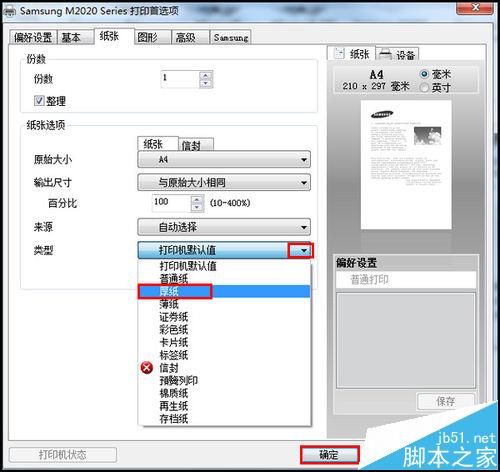Toggle the 整理 collate checkbox
This screenshot has height=472, width=500.
(39, 100)
